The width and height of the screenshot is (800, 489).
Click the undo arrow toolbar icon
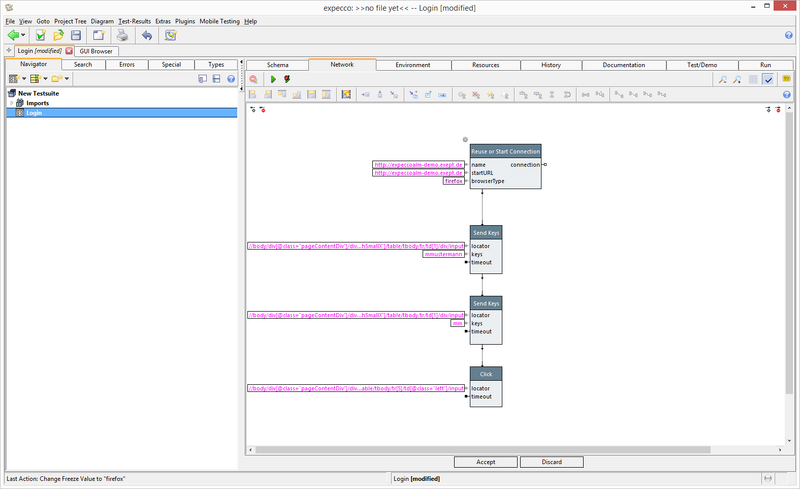[x=146, y=35]
